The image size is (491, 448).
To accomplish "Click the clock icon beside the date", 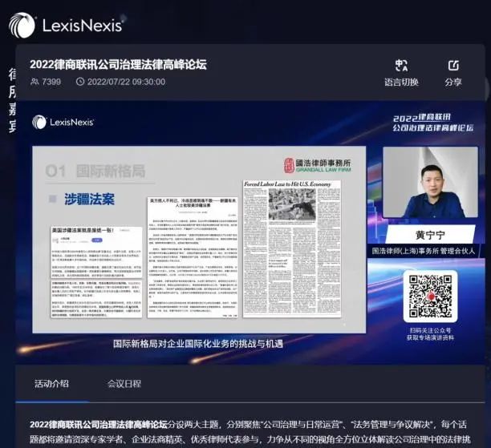I will click(x=80, y=82).
